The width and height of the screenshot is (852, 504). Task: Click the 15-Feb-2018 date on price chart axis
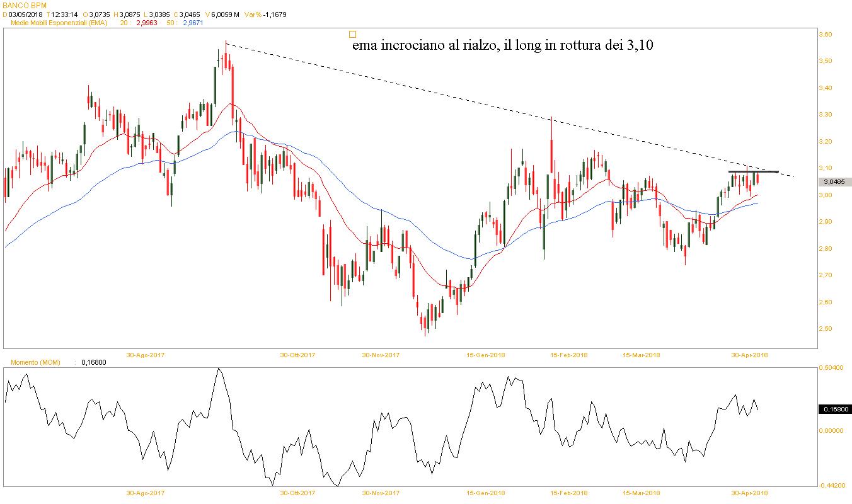pyautogui.click(x=568, y=355)
